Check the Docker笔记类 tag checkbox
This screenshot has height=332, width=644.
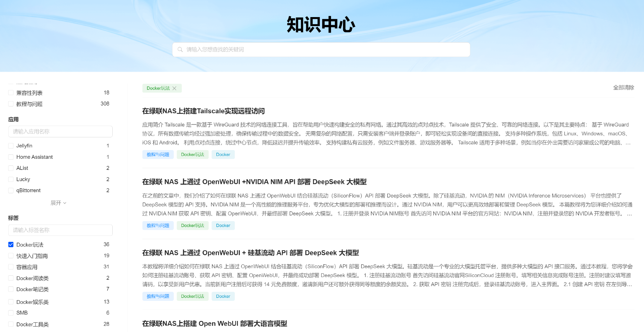point(11,289)
